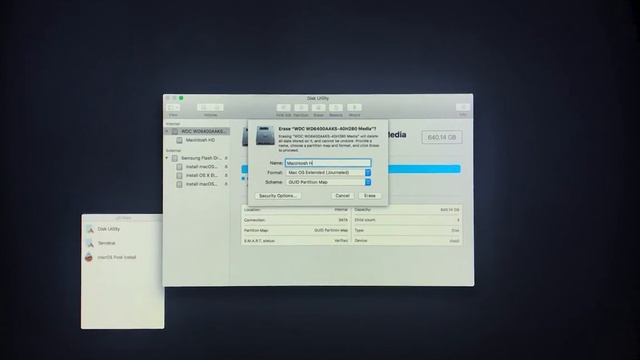Select Samsung Flash Drive in the sidebar
This screenshot has height=360, width=640.
[197, 158]
